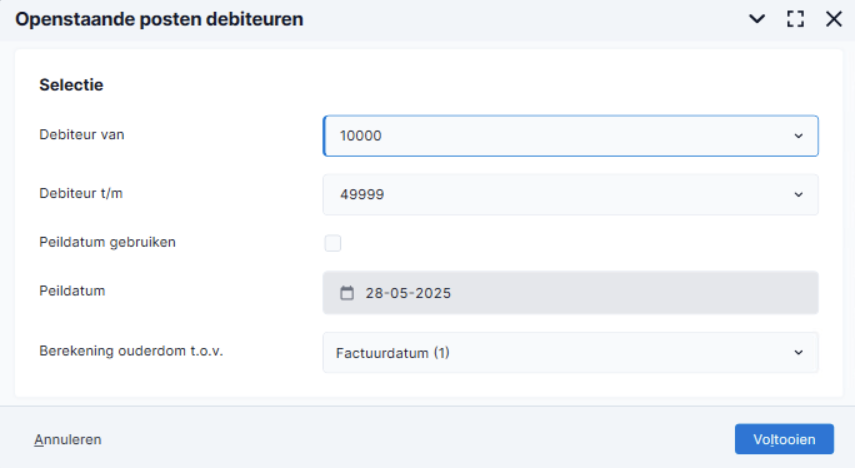The image size is (855, 468).
Task: Enable the Peildatum gebruiken checkbox
Action: point(333,243)
